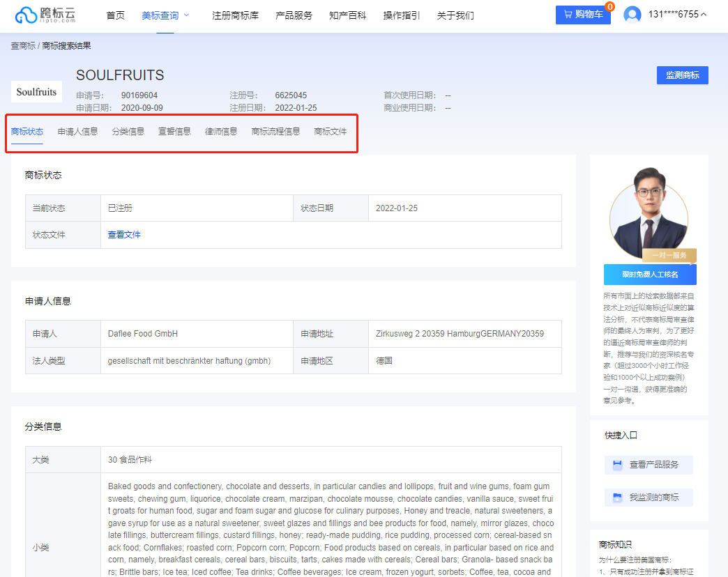This screenshot has width=728, height=577.
Task: Click the cart icon inside 购物车 button
Action: [x=568, y=14]
